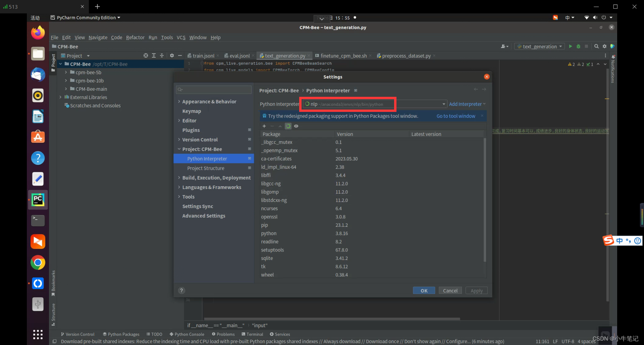This screenshot has width=644, height=345.
Task: Open IDE settings gear in toolbar
Action: click(x=604, y=47)
